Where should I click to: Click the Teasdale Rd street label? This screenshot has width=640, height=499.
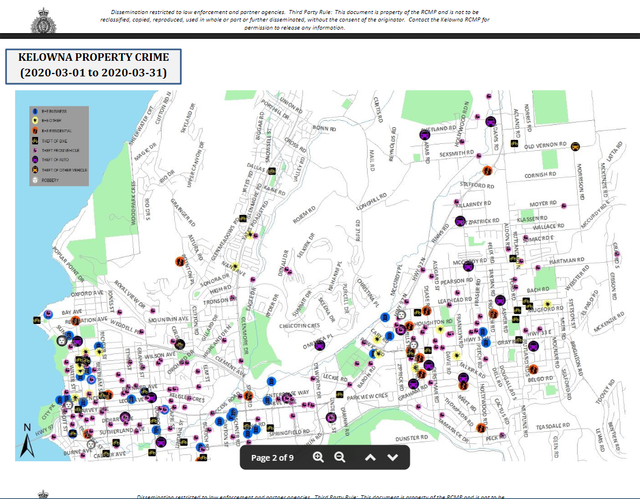tap(553, 426)
